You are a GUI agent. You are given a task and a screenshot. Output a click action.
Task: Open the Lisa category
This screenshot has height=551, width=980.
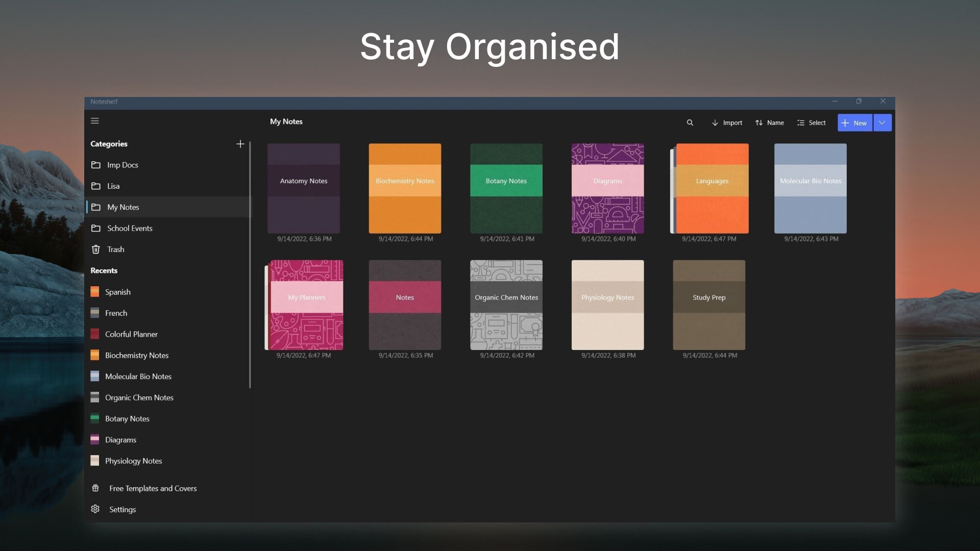pyautogui.click(x=113, y=186)
